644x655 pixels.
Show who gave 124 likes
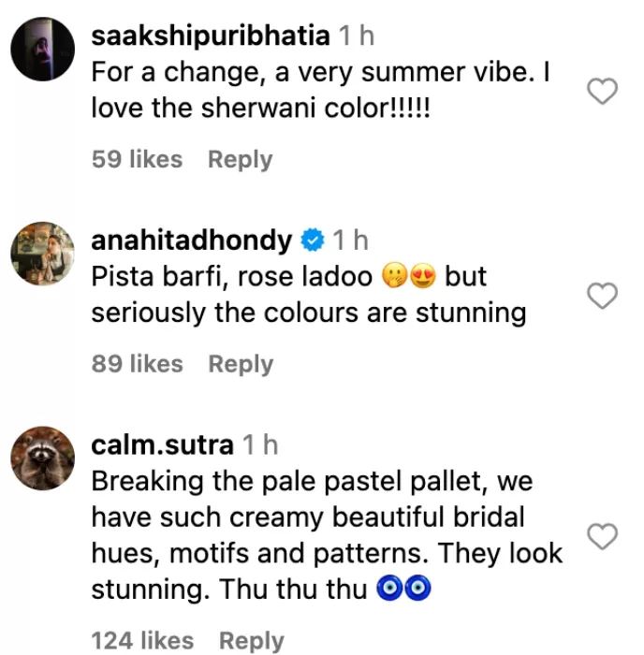pyautogui.click(x=142, y=641)
